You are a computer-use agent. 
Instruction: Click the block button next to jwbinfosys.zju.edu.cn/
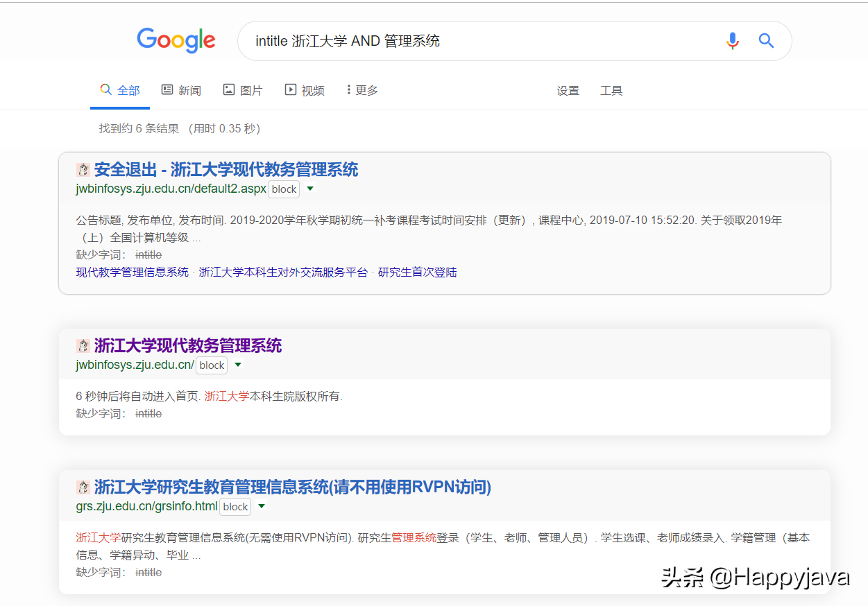tap(212, 365)
